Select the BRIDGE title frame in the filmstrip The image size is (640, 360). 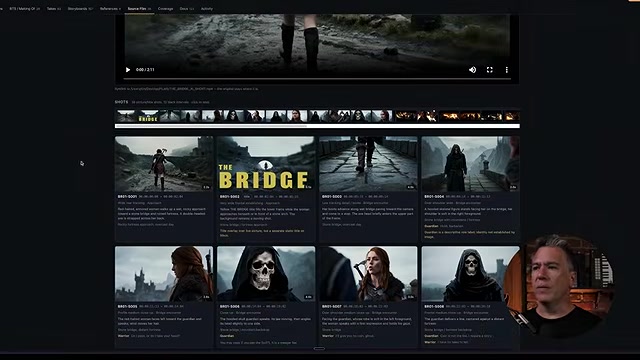tap(148, 116)
